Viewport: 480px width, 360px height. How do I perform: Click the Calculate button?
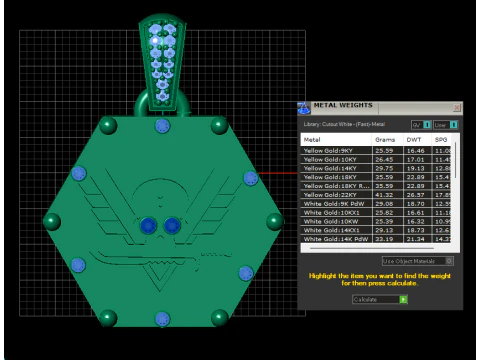(x=380, y=299)
